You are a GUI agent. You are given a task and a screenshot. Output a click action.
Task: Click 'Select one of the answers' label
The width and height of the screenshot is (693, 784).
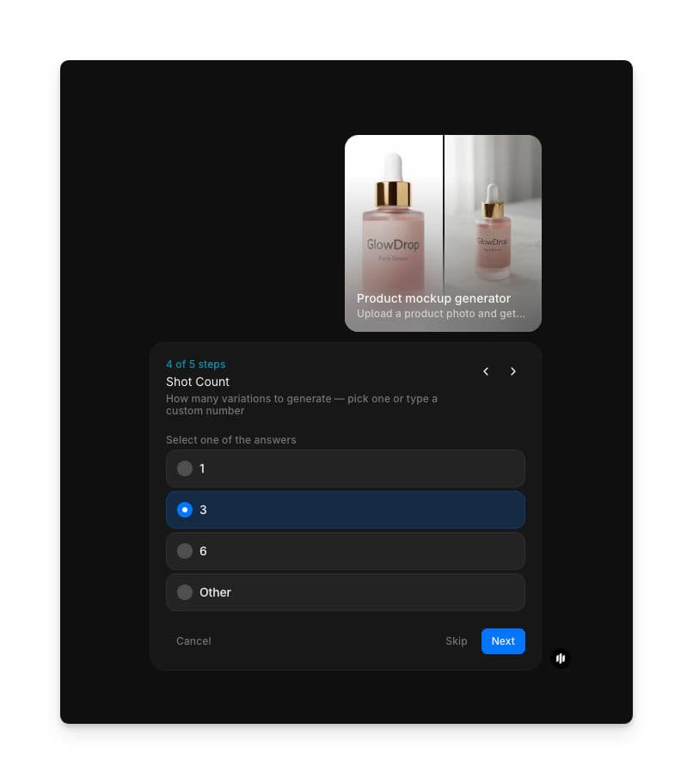pyautogui.click(x=231, y=439)
